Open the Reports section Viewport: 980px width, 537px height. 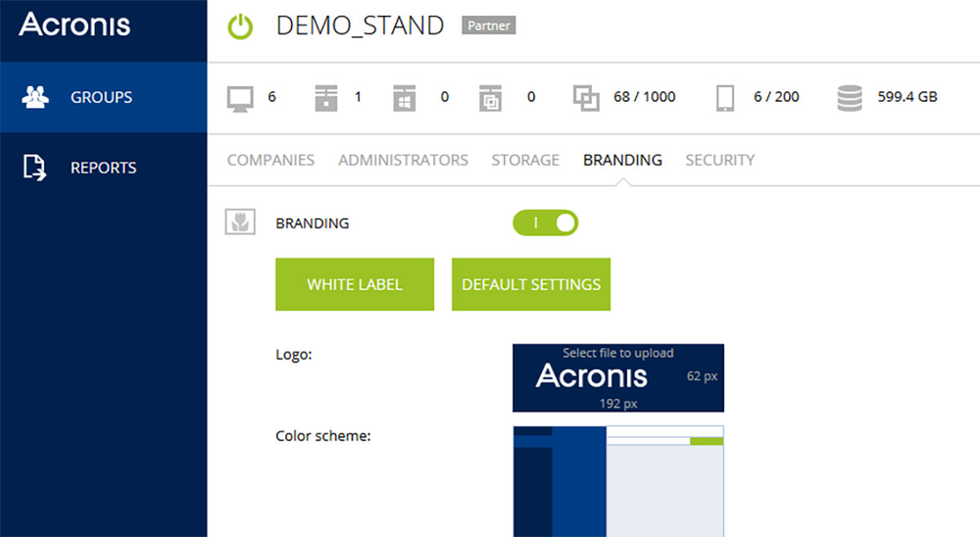click(x=103, y=168)
